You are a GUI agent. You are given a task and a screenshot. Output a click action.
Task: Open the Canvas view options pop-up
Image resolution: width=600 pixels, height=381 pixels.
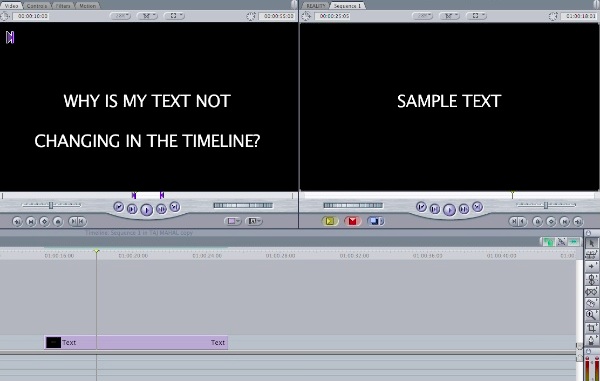[476, 16]
